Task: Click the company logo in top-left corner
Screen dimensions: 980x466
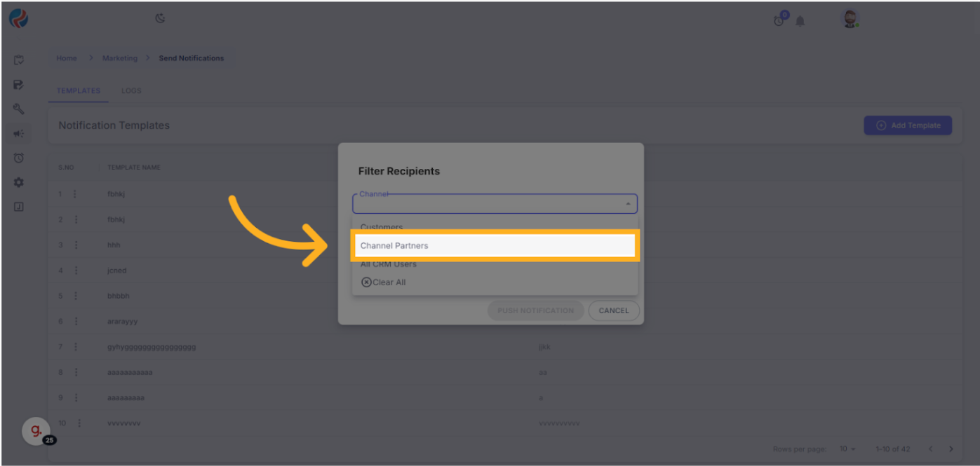Action: click(18, 19)
